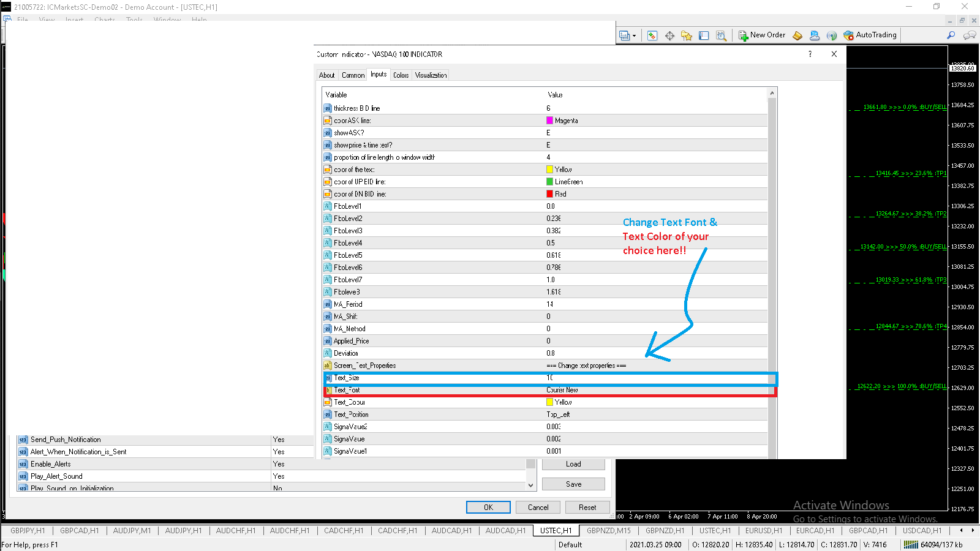Toggle the Terminal panel toolbar icon

pyautogui.click(x=704, y=36)
